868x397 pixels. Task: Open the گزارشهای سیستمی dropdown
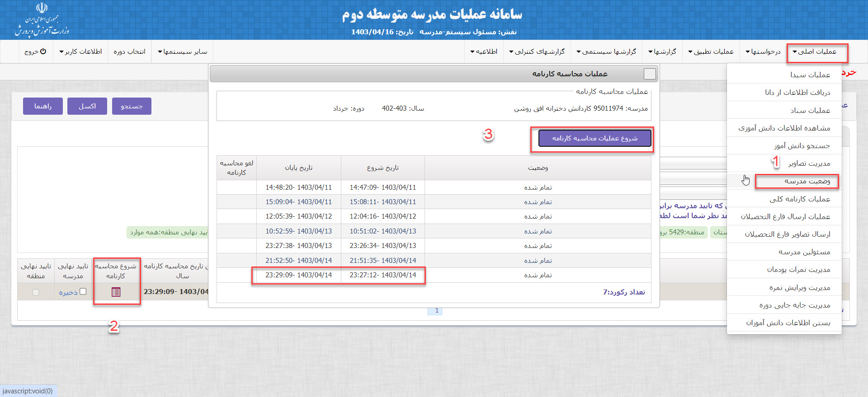coord(606,52)
